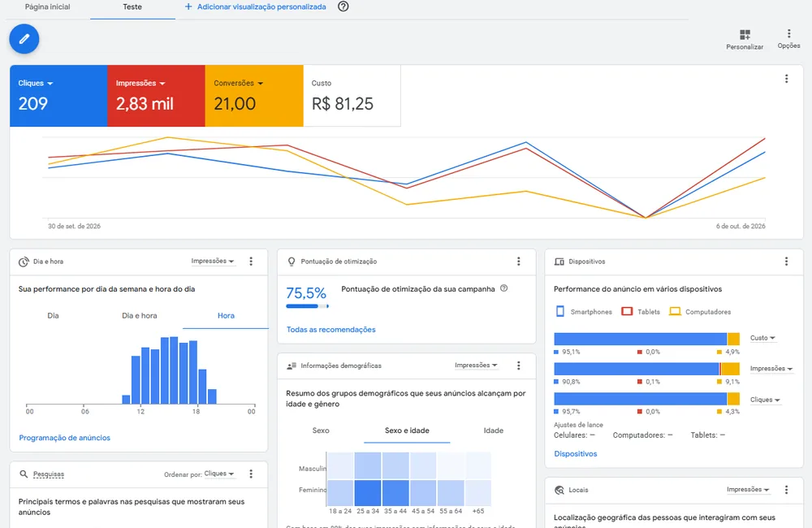
Task: Click the plus icon for custom view
Action: point(188,6)
